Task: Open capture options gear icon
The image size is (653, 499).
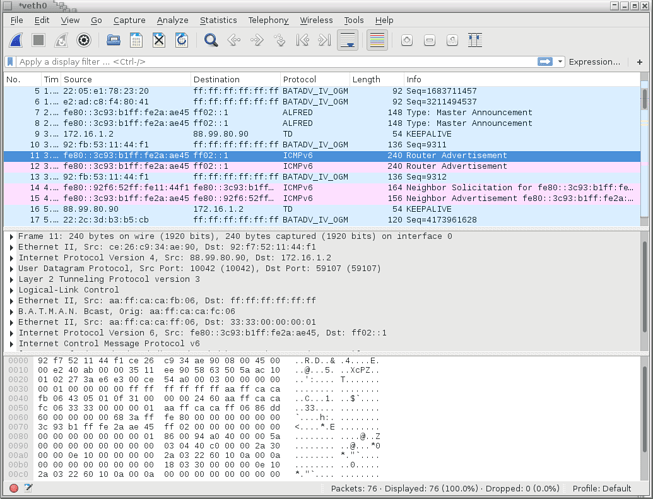Action: coord(84,40)
